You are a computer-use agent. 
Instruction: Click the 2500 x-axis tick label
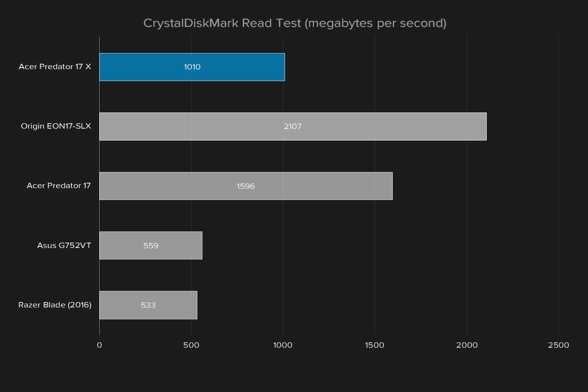point(558,345)
